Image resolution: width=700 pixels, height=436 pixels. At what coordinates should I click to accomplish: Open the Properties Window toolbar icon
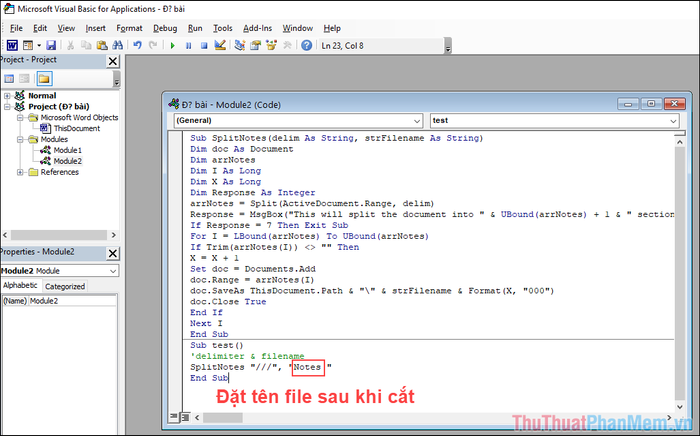[x=255, y=46]
